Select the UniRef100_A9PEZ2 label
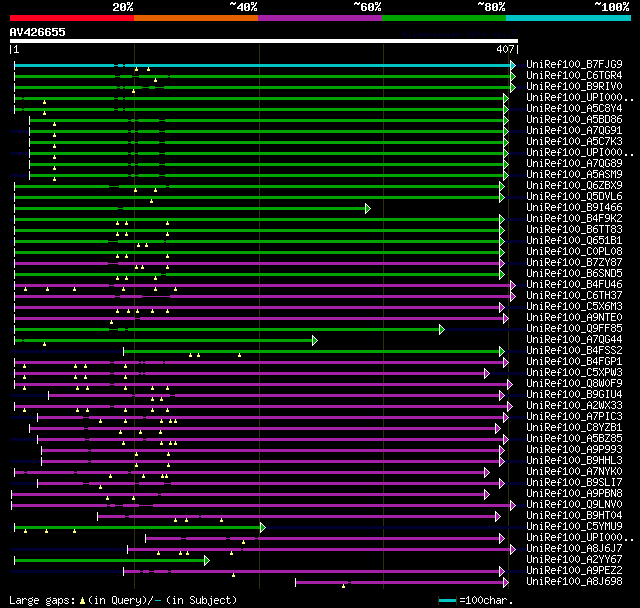The width and height of the screenshot is (640, 608). point(574,571)
